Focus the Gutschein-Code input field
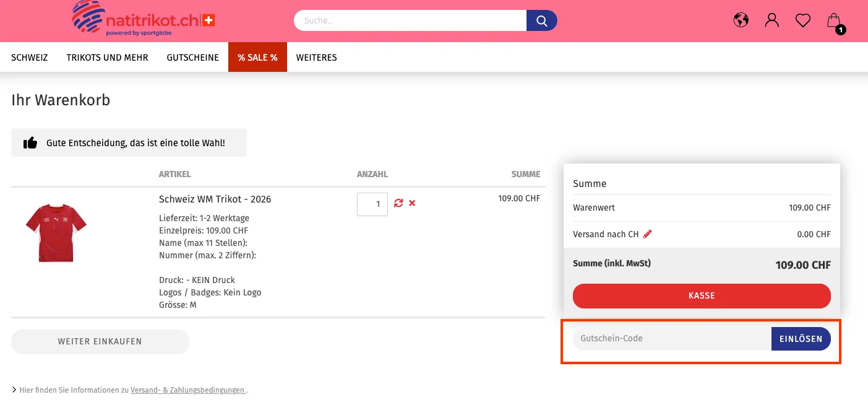This screenshot has width=868, height=415. (671, 339)
